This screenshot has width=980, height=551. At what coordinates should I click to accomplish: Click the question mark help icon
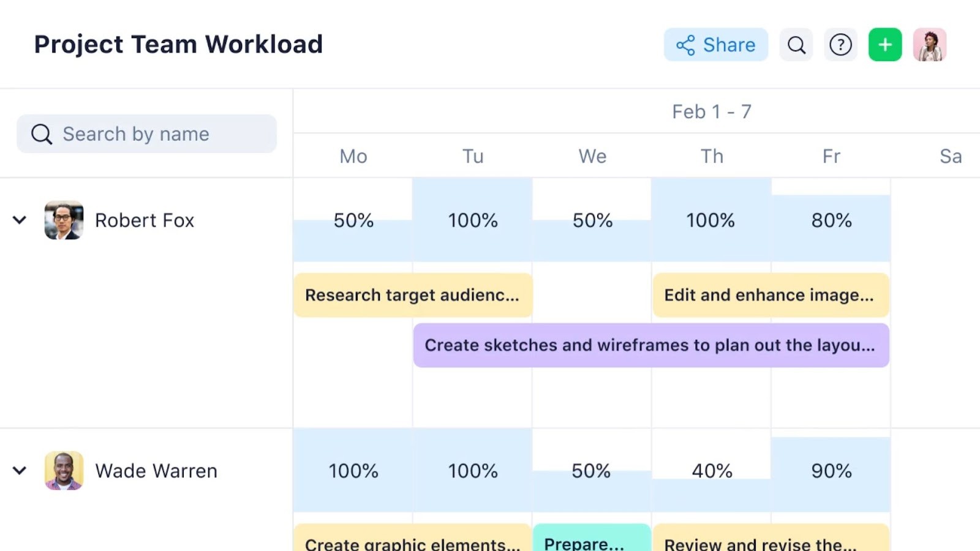point(840,44)
